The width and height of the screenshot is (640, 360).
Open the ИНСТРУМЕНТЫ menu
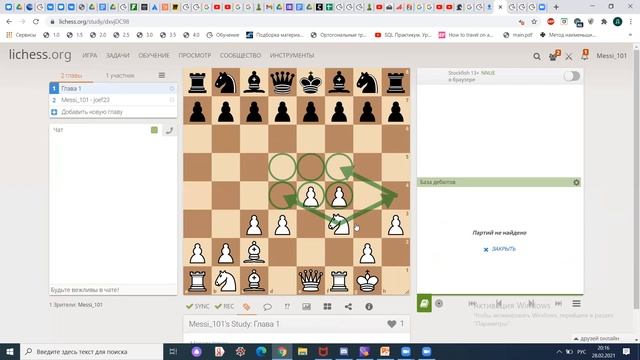[x=292, y=55]
